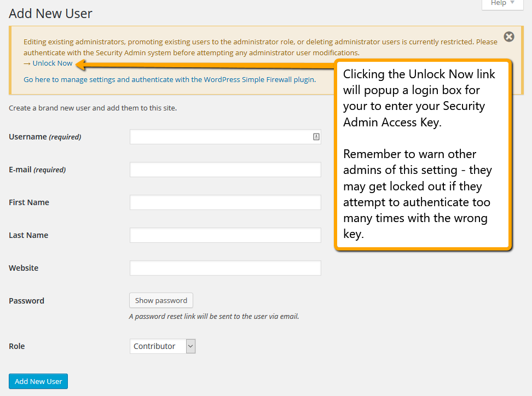Click the profile icon inside the Username field
This screenshot has height=396, width=532.
(316, 136)
